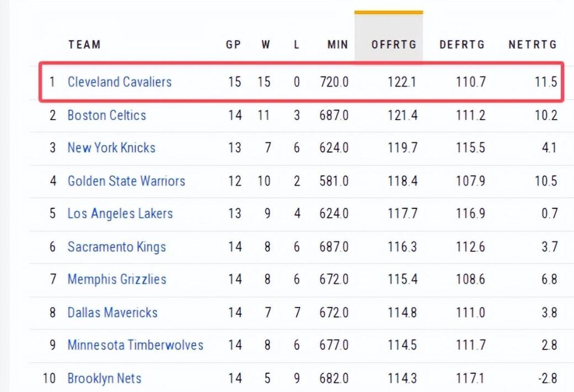Open the Minnesota Timberwolves team link
The width and height of the screenshot is (574, 392).
tap(135, 345)
